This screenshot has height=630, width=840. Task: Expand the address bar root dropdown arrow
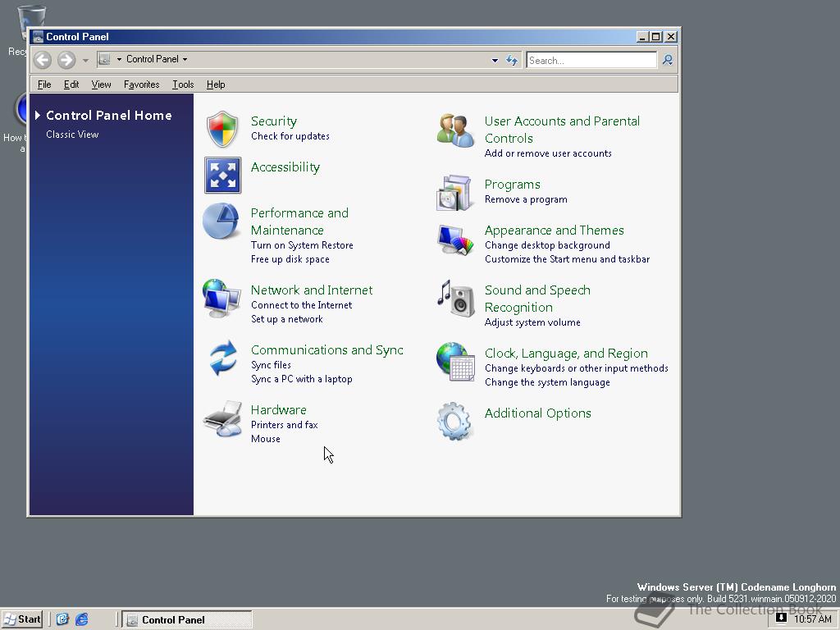tap(119, 59)
